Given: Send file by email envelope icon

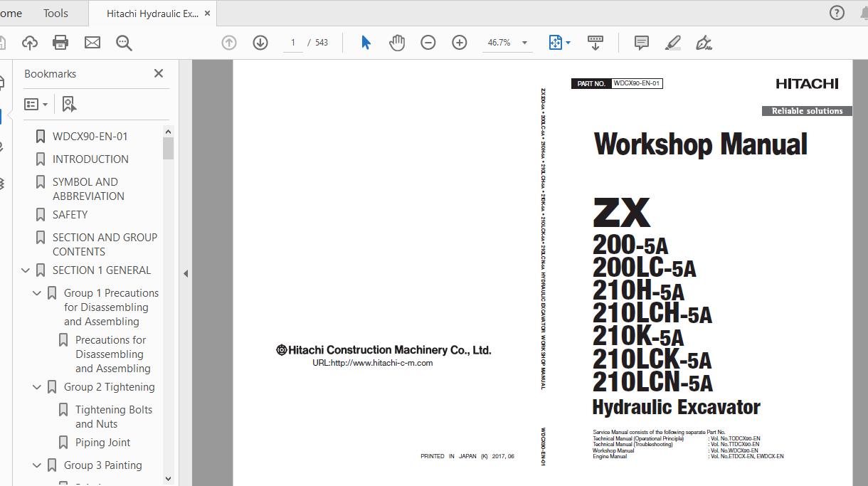Looking at the screenshot, I should pos(92,43).
